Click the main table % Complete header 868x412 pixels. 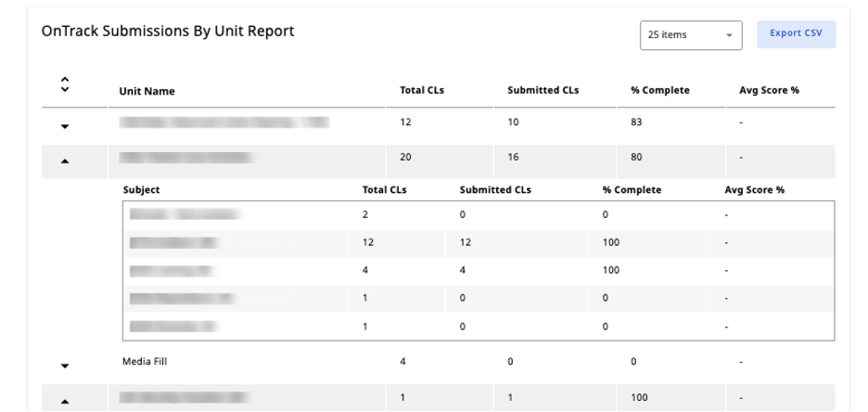pyautogui.click(x=659, y=90)
